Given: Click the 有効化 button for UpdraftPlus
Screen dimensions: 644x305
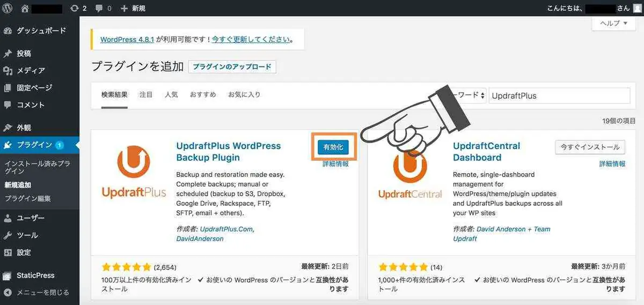Looking at the screenshot, I should tap(333, 147).
